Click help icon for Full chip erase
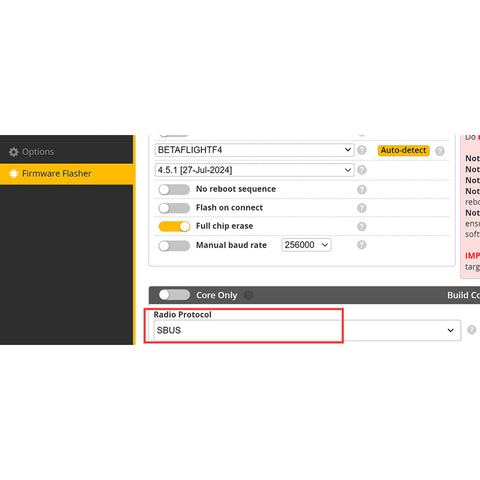Image resolution: width=480 pixels, height=480 pixels. point(362,226)
